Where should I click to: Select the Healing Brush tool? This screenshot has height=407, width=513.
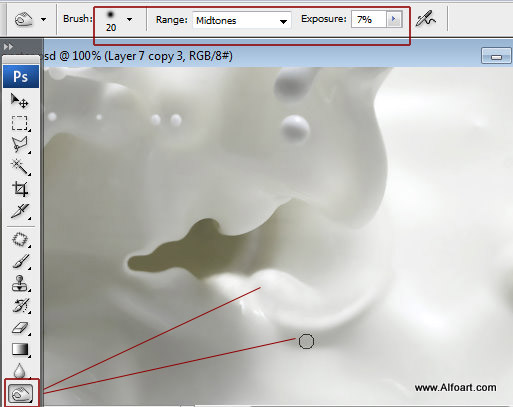click(20, 239)
